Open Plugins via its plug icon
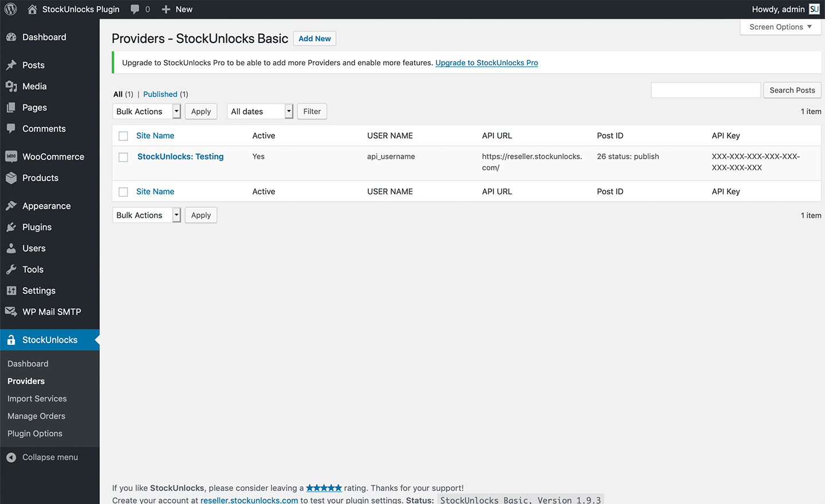825x504 pixels. (x=11, y=227)
